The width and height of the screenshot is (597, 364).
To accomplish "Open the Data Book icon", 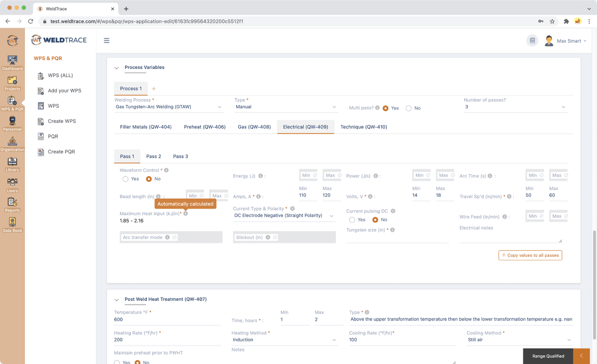I will coord(12,225).
